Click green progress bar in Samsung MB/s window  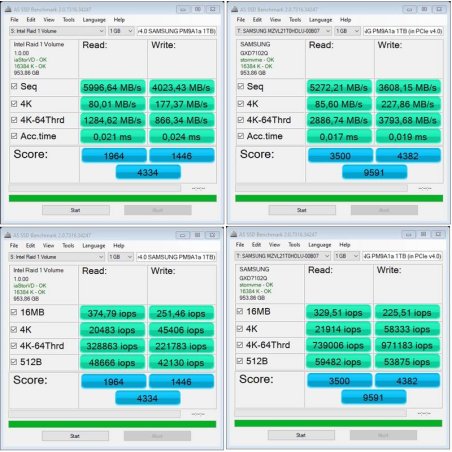(339, 198)
